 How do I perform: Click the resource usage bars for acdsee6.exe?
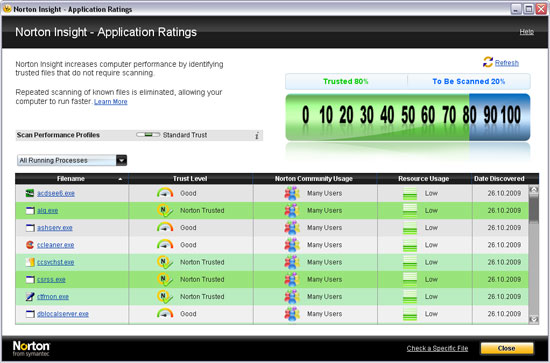coord(410,194)
